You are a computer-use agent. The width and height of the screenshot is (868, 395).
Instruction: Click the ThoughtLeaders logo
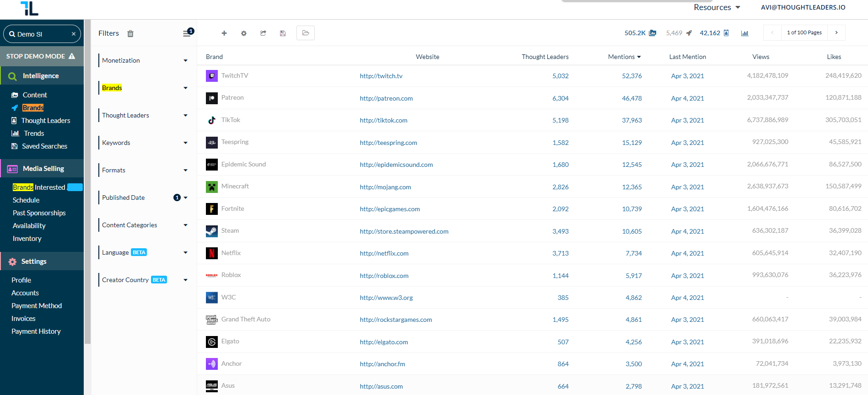[x=29, y=8]
